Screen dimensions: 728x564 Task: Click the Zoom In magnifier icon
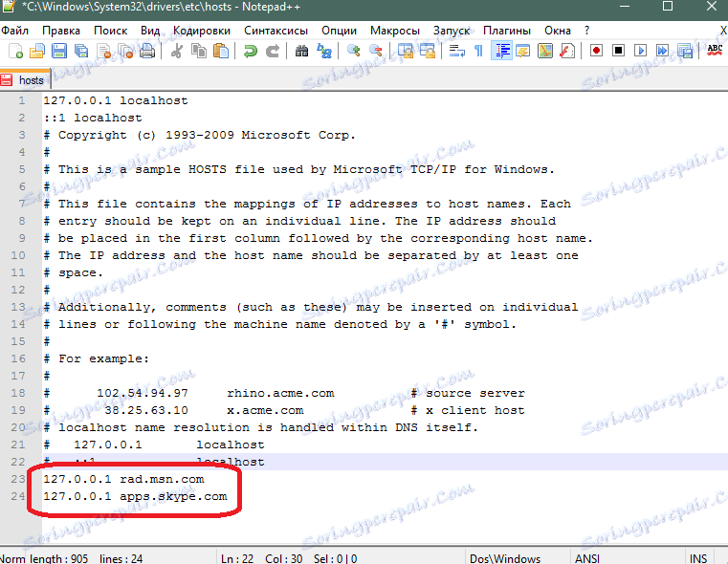coord(354,51)
